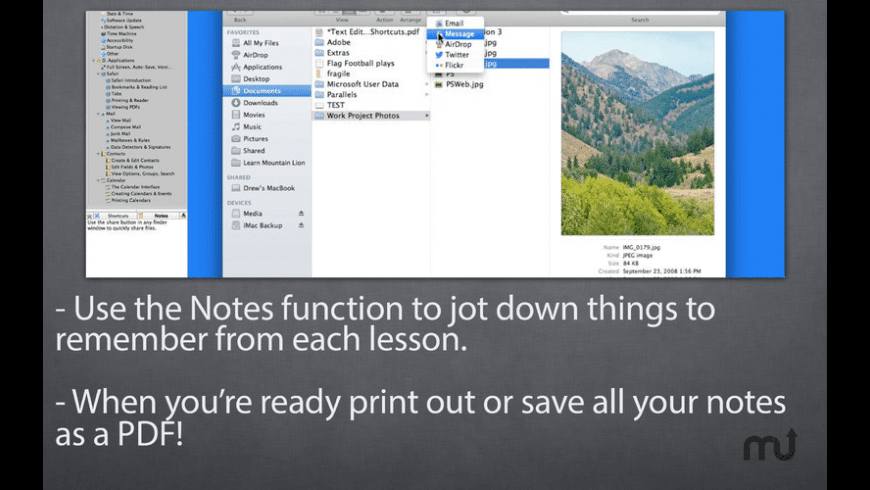
Task: Select All My Files icon in Favorites sidebar
Action: pos(236,43)
